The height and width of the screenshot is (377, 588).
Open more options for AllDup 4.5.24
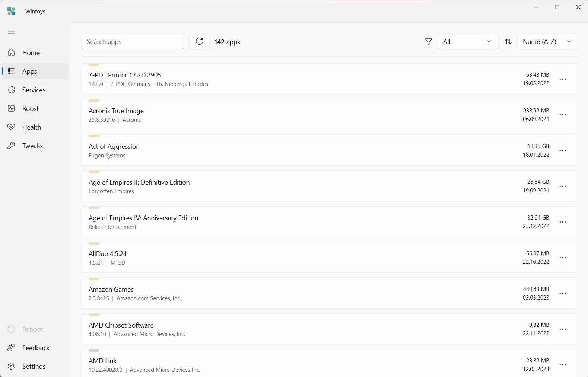click(563, 258)
